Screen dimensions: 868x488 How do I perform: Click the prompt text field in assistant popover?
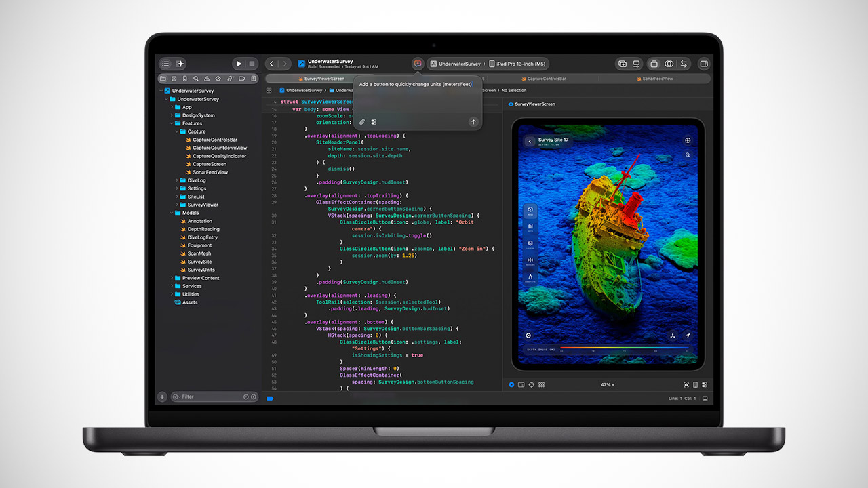click(x=418, y=96)
